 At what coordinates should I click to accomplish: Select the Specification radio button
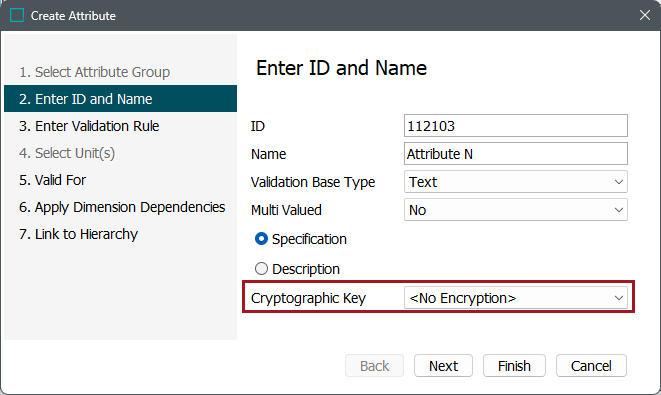point(261,239)
